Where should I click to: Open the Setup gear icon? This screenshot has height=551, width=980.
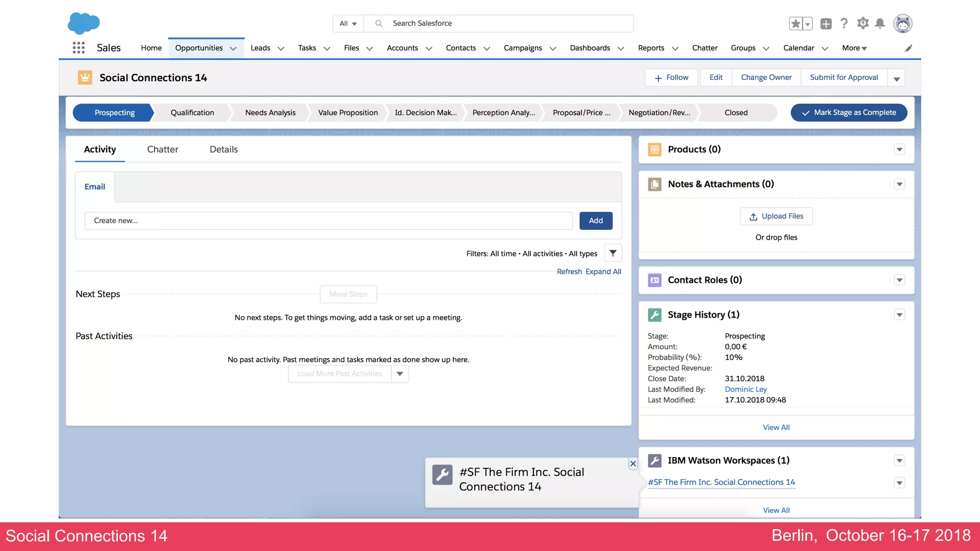[863, 23]
